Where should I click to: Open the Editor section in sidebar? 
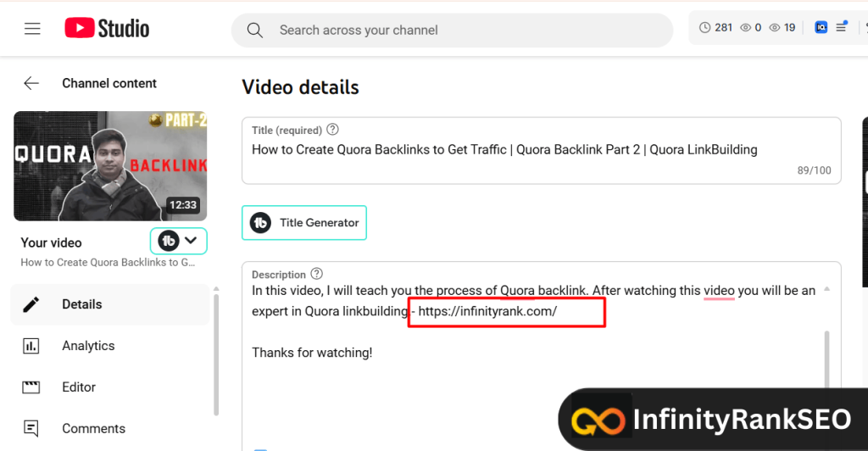[x=78, y=387]
